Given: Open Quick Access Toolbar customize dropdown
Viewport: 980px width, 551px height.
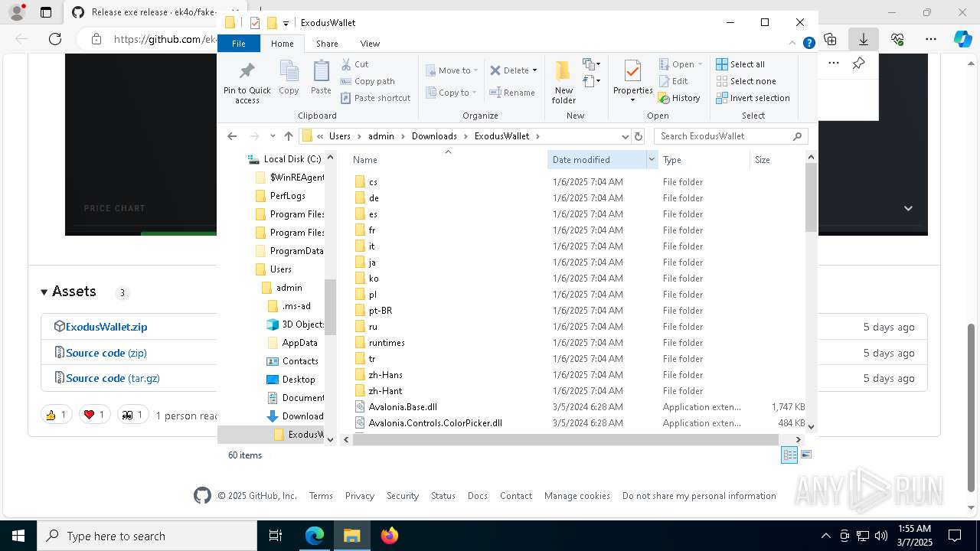Looking at the screenshot, I should (286, 23).
